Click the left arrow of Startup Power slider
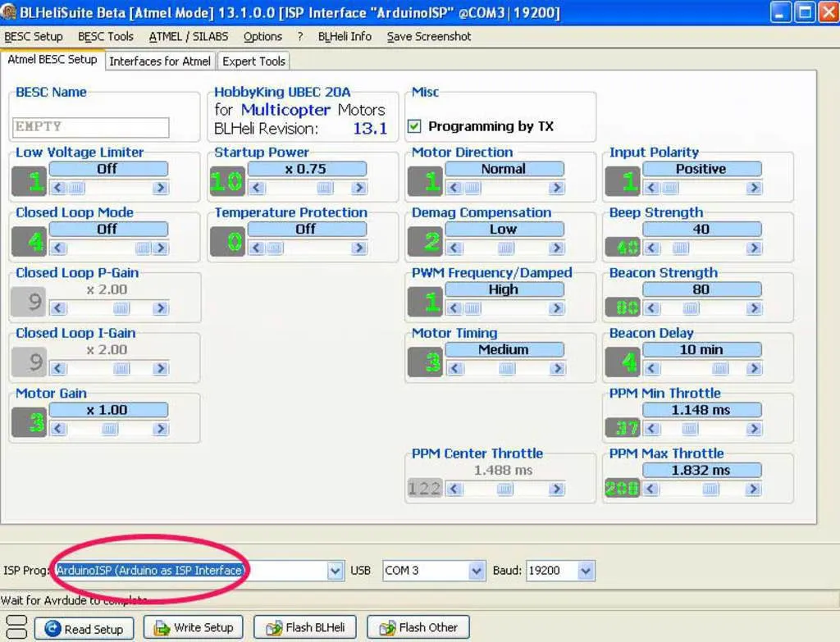Image resolution: width=840 pixels, height=642 pixels. 256,188
